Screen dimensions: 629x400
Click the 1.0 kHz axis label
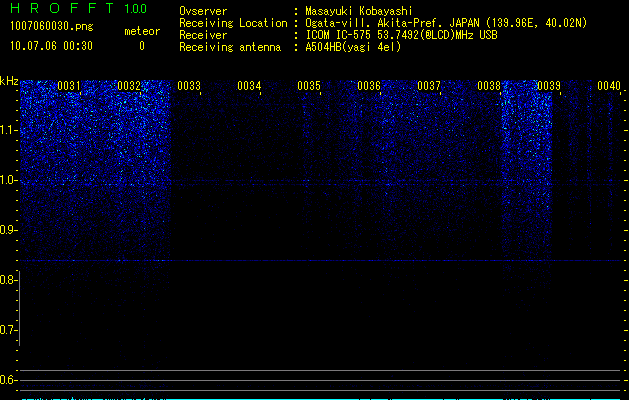8,180
